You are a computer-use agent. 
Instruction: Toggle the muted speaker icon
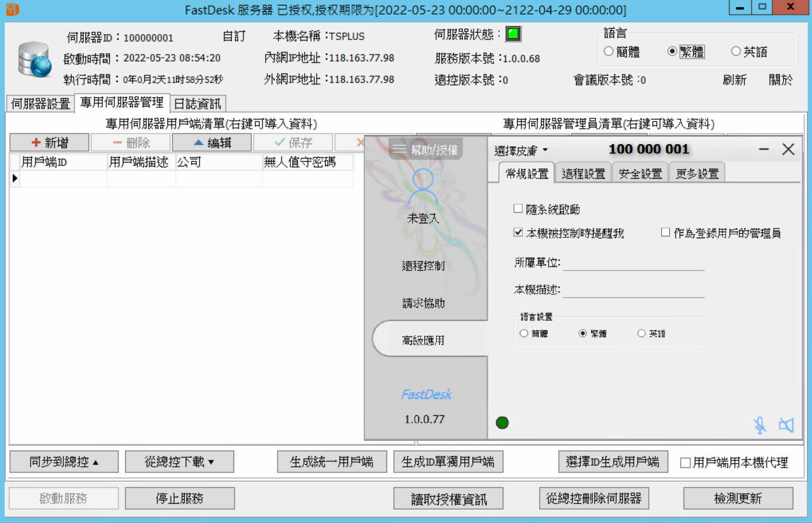coord(787,425)
